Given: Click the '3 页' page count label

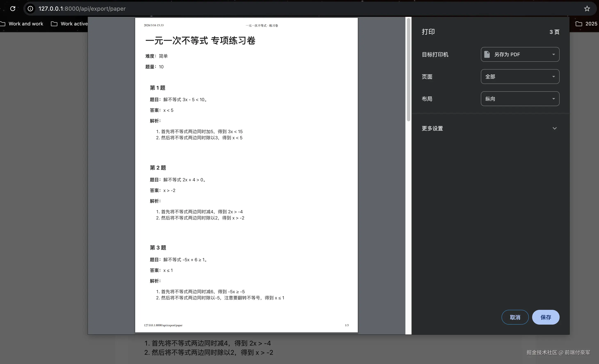Looking at the screenshot, I should click(x=554, y=32).
